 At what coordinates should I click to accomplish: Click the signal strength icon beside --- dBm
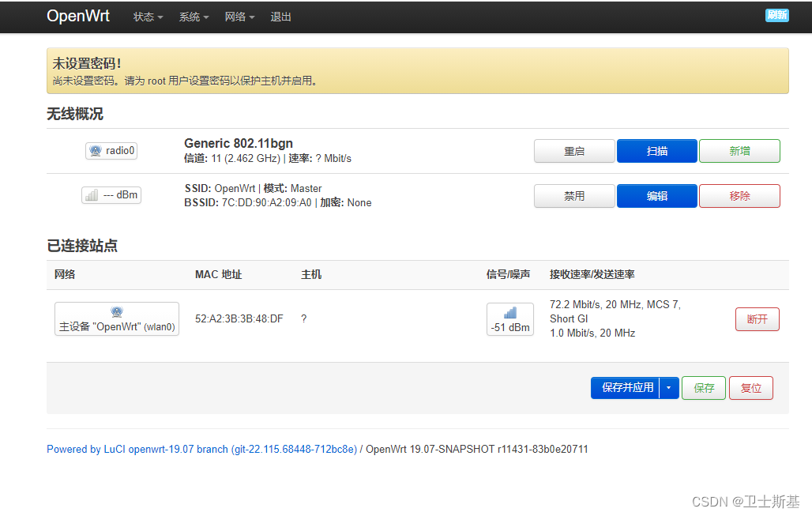pyautogui.click(x=92, y=195)
